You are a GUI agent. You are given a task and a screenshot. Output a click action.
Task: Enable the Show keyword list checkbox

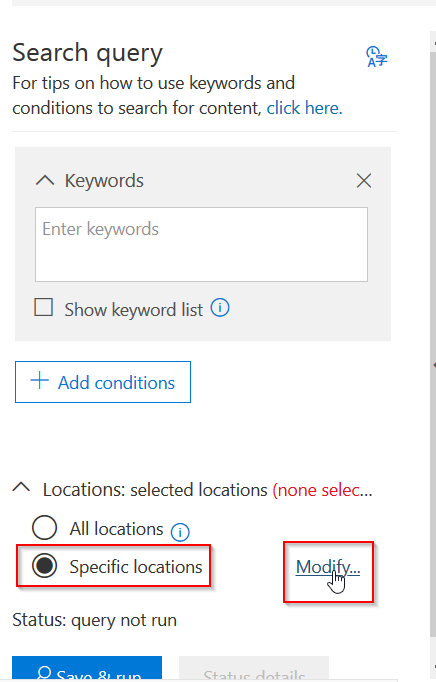click(44, 307)
